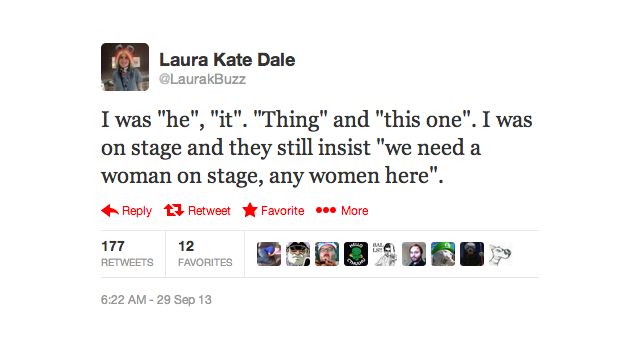
Task: Open Laura Kate Dale's profile picture
Action: (x=125, y=67)
